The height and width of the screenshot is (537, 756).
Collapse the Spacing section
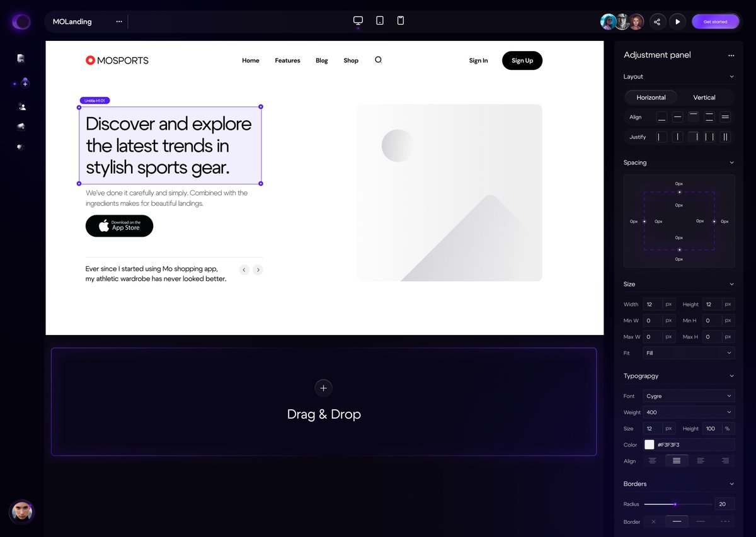pyautogui.click(x=731, y=162)
